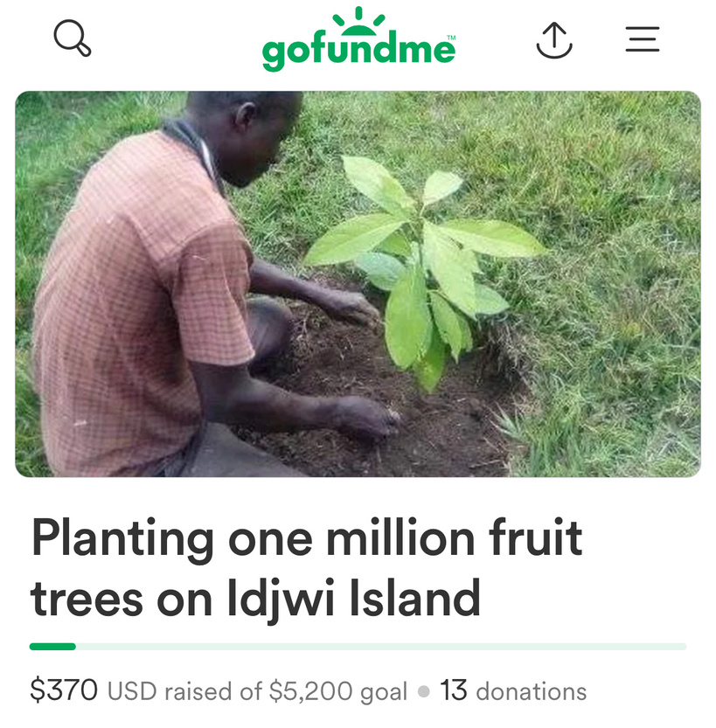The height and width of the screenshot is (728, 716).
Task: Click the '$5,200 goal' text
Action: tap(338, 692)
